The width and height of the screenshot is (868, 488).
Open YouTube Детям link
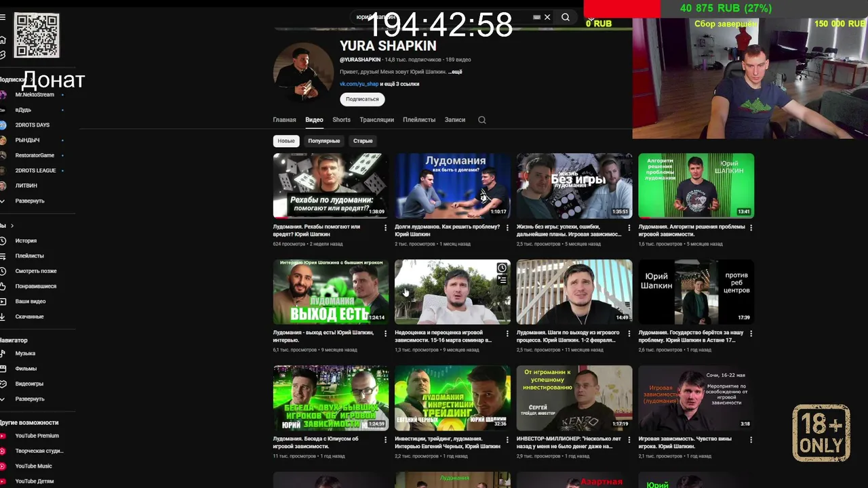point(34,481)
